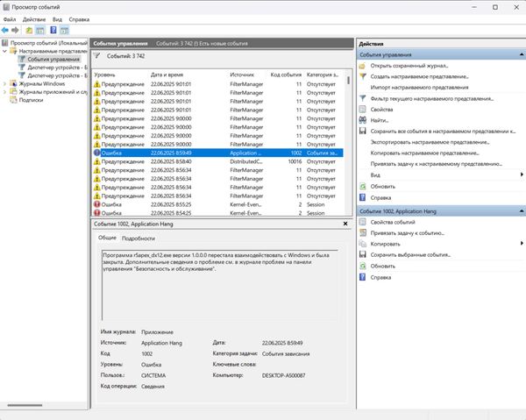Open the Вид submenu arrow in Actions

[522, 174]
